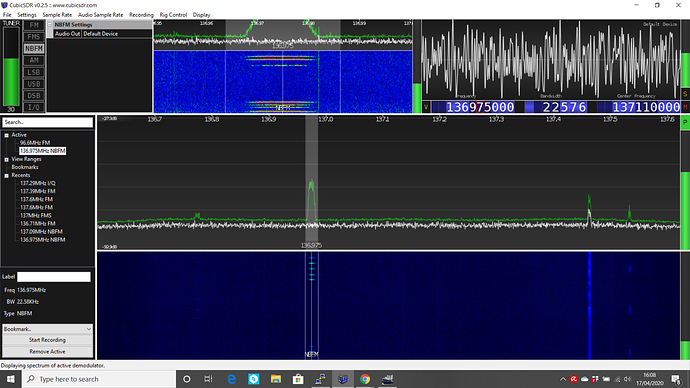Launch Microsoft Edge from the taskbar

[231, 379]
